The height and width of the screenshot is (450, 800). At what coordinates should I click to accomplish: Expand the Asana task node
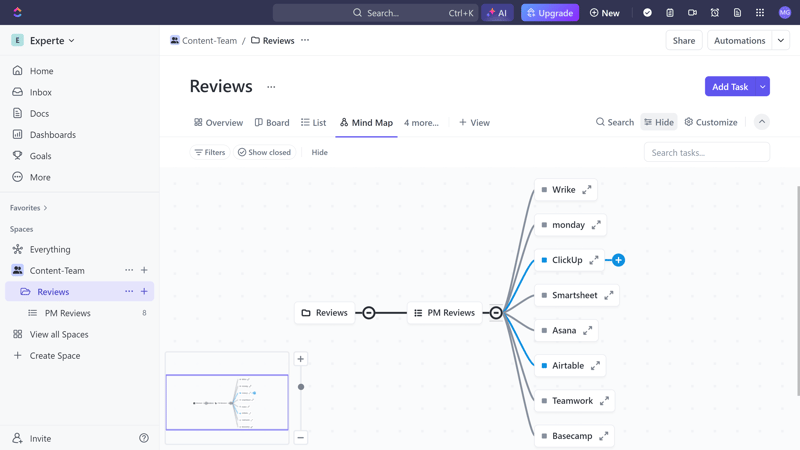click(x=587, y=331)
